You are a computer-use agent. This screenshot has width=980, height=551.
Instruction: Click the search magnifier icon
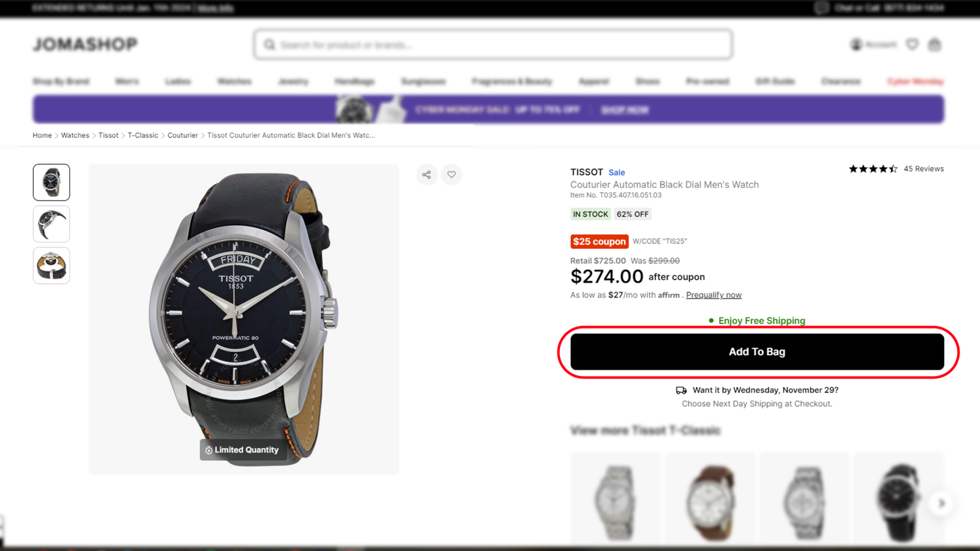[x=269, y=45]
